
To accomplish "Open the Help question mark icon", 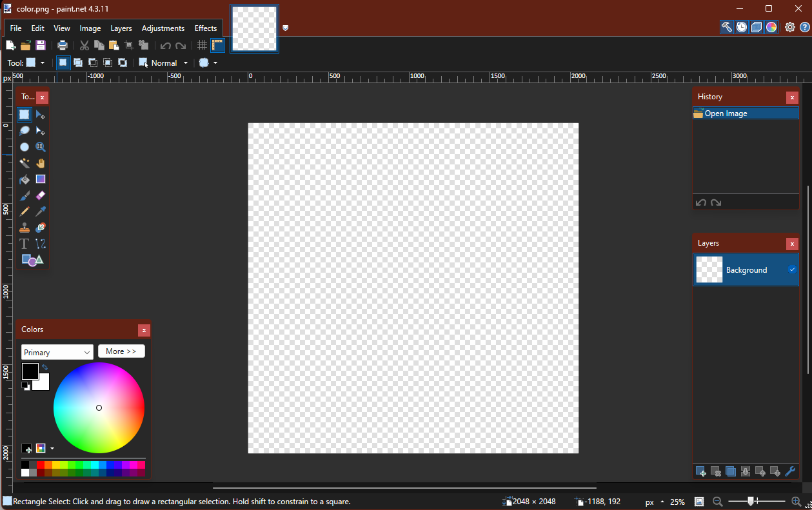I will pyautogui.click(x=804, y=27).
